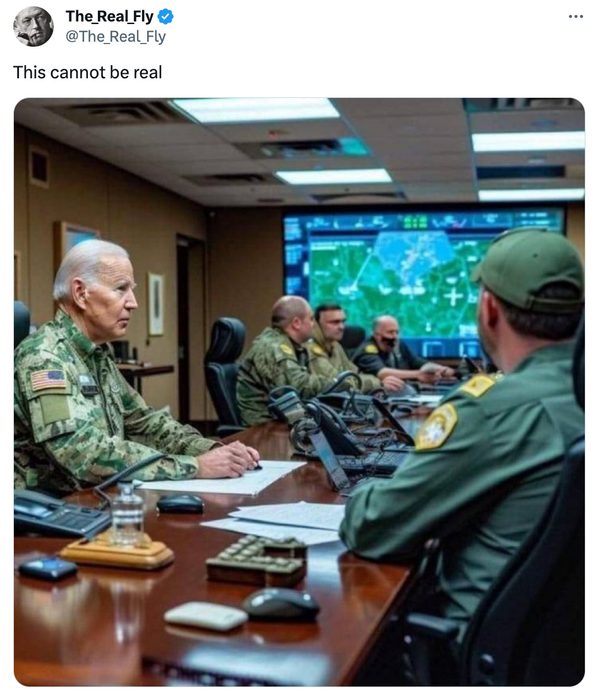Click the yellow shoulder patch on green jacket

click(437, 427)
